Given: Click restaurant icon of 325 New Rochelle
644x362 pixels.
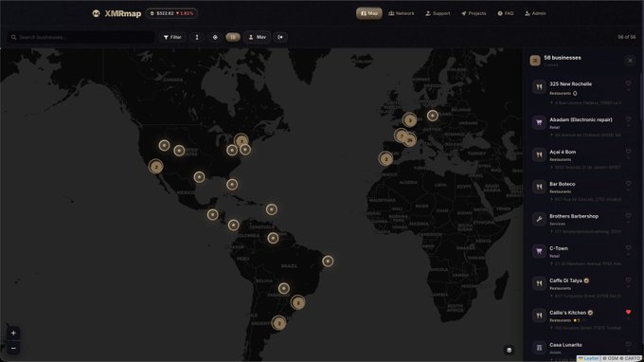Looking at the screenshot, I should (539, 86).
